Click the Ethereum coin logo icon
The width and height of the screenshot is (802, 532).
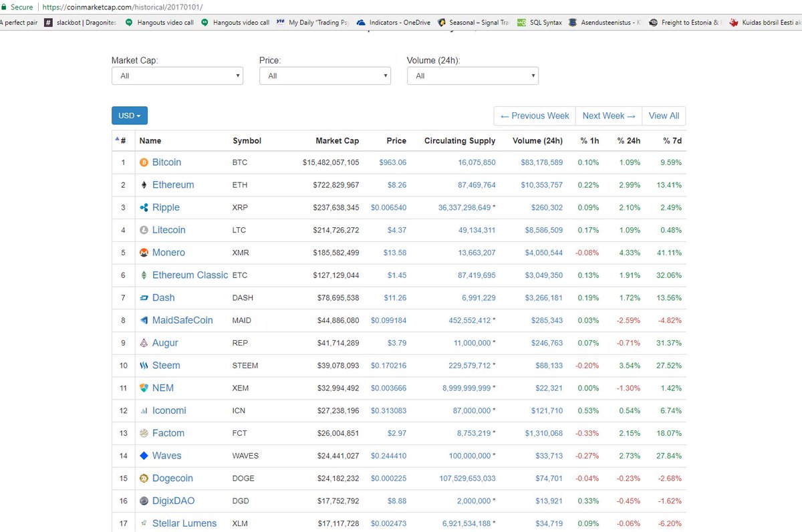click(x=144, y=185)
